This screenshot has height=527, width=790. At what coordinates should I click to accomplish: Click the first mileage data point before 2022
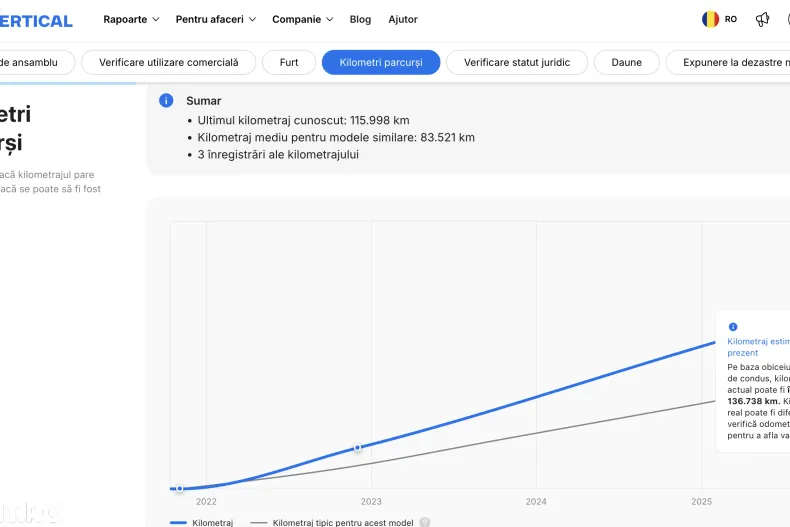[179, 488]
